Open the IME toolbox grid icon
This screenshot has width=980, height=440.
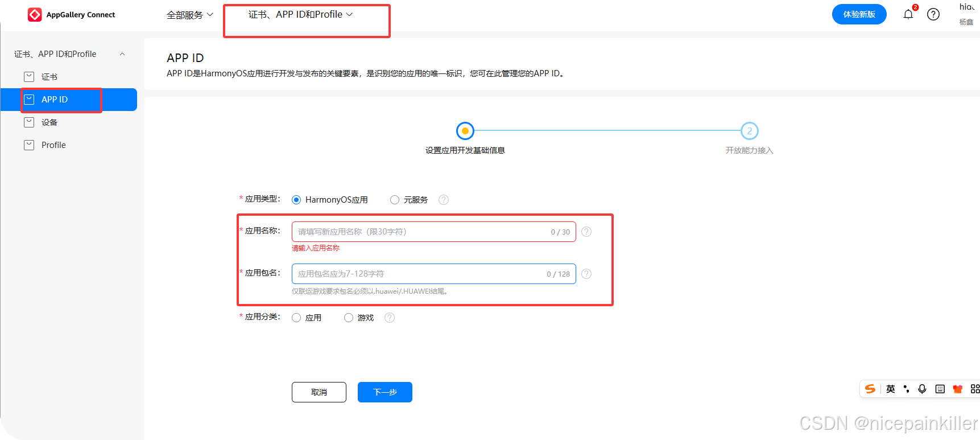(975, 389)
